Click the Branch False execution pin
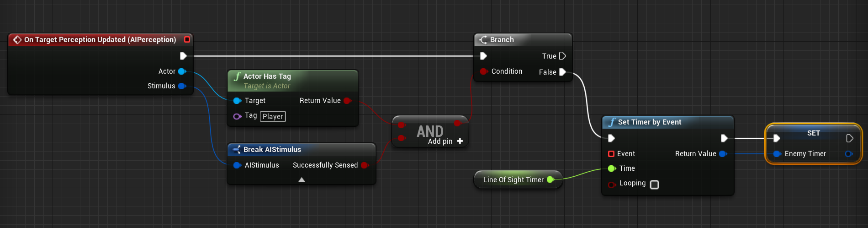Viewport: 868px width, 228px height. tap(562, 72)
